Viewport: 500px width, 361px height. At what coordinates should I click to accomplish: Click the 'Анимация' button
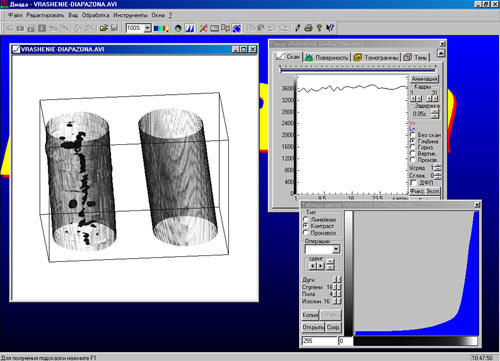[x=424, y=79]
